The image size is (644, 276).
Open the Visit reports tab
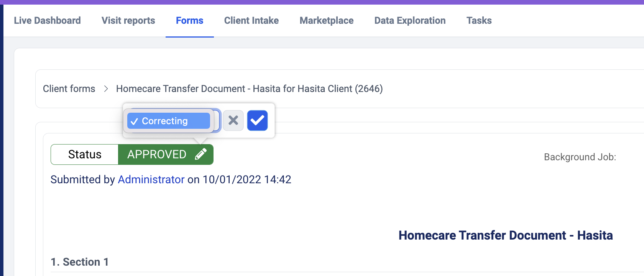click(x=128, y=21)
